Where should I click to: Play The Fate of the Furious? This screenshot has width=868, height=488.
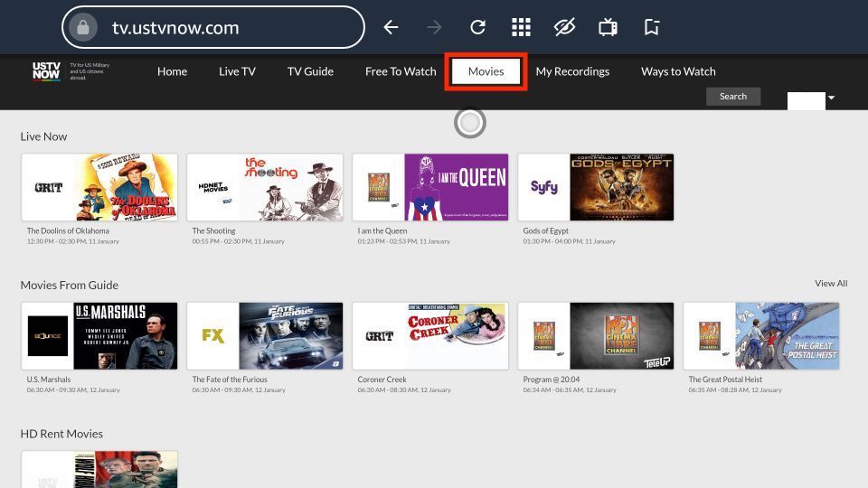264,335
